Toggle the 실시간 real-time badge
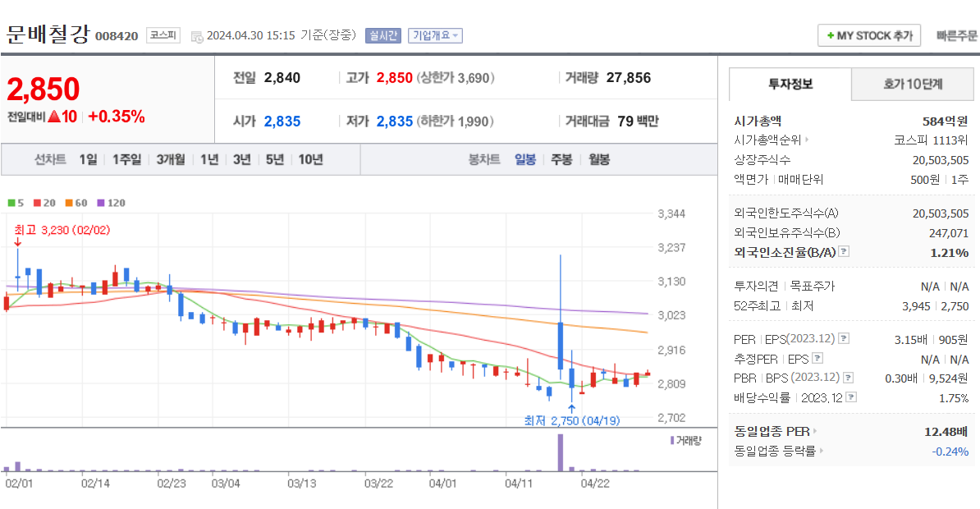Image resolution: width=980 pixels, height=509 pixels. [382, 35]
